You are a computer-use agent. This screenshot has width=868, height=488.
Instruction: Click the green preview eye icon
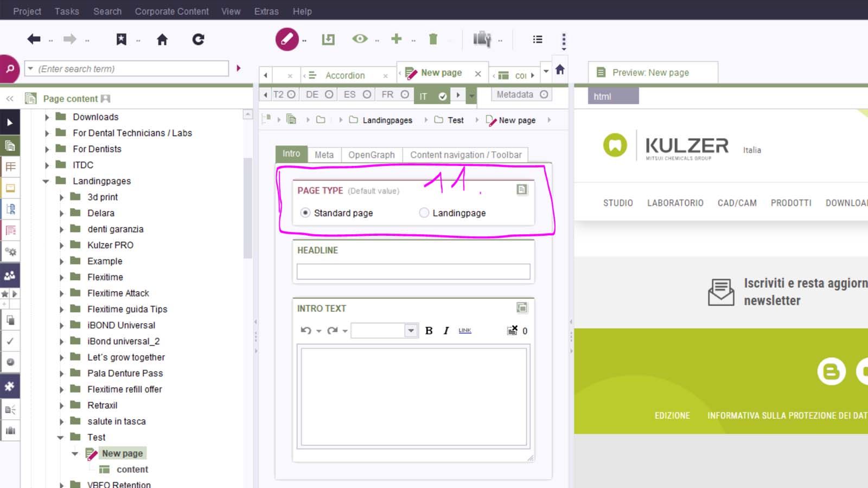[x=360, y=39]
